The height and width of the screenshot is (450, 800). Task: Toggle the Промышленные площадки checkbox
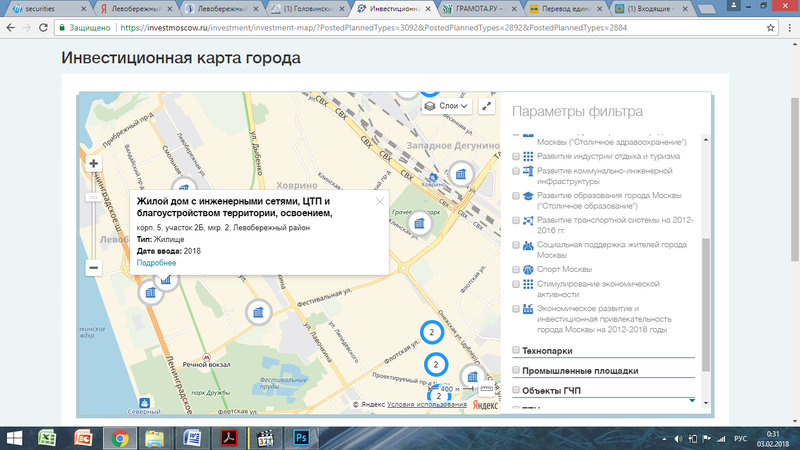click(516, 370)
